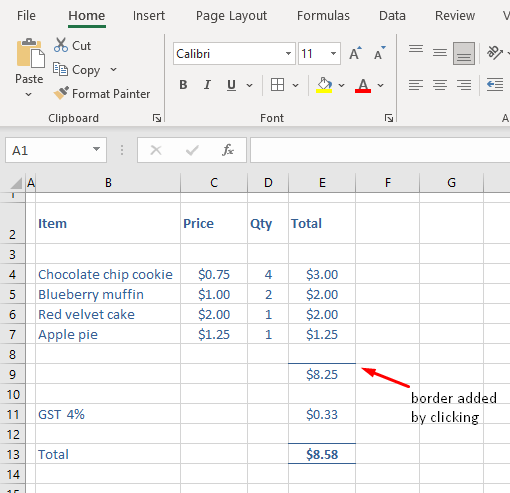Increase font size with large A
This screenshot has width=510, height=493.
pos(355,53)
